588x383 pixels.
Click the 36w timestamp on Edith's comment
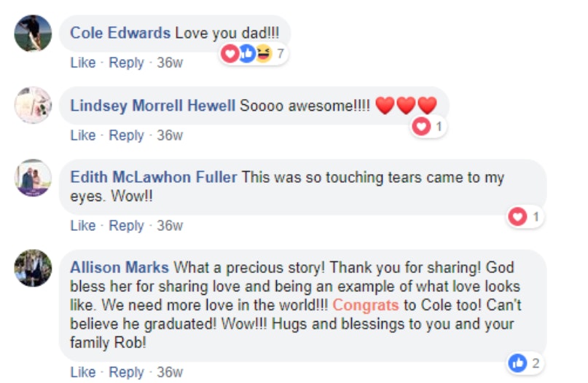click(x=170, y=226)
